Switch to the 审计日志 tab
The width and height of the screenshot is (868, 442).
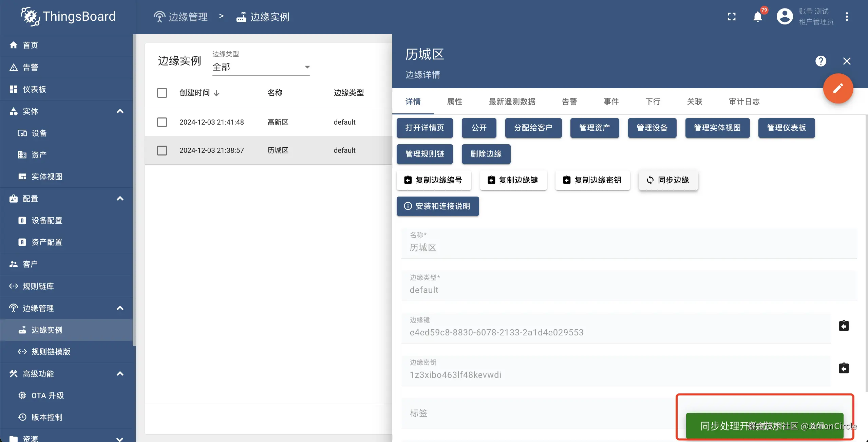(x=744, y=102)
